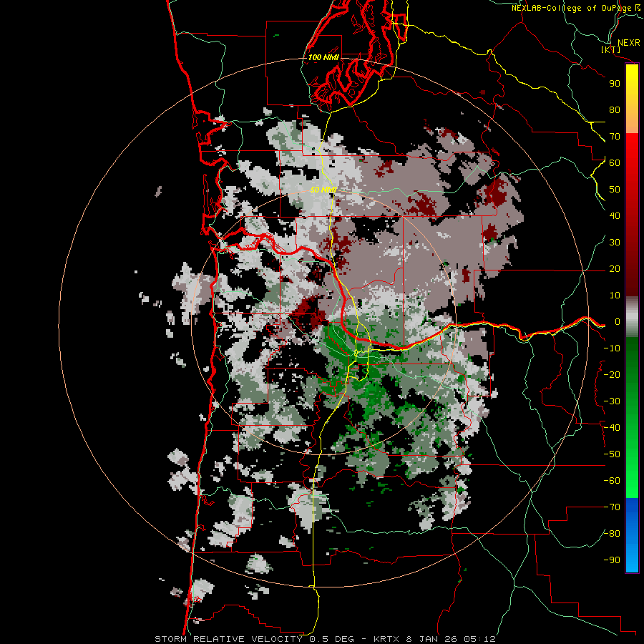Image resolution: width=644 pixels, height=644 pixels.
Task: Click the 90 value on velocity scale
Action: pos(615,84)
